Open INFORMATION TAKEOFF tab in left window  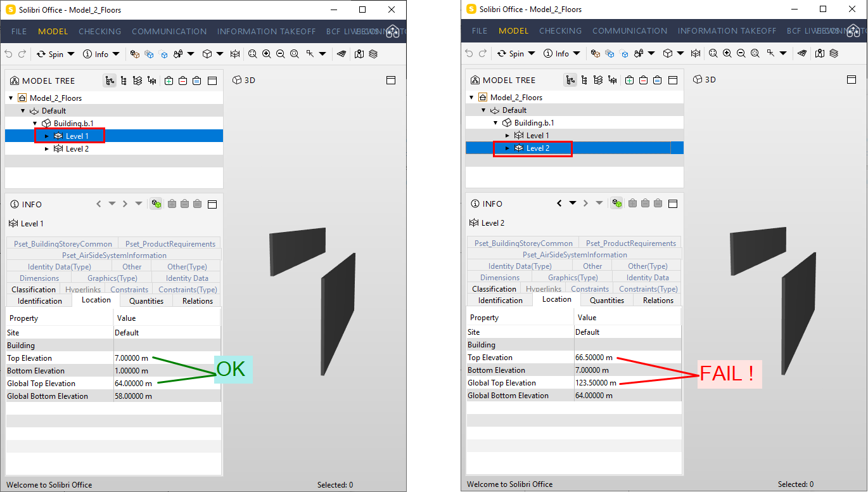[x=266, y=31]
